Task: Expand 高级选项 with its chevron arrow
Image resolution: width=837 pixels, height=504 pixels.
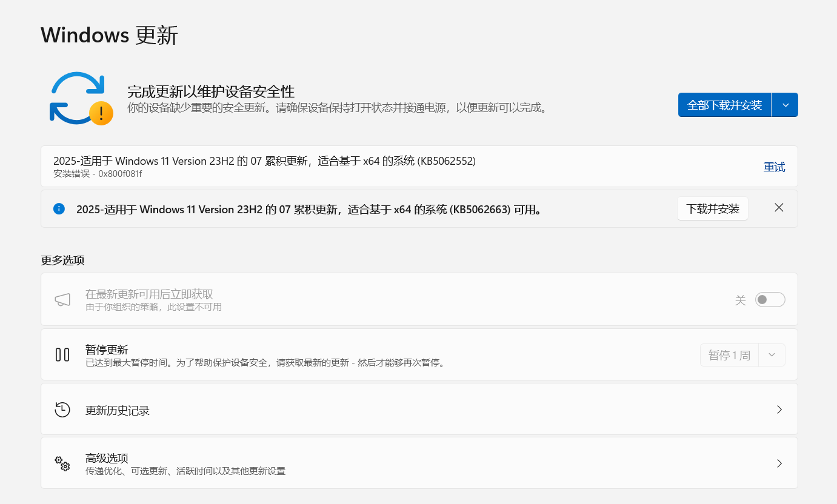Action: click(779, 463)
